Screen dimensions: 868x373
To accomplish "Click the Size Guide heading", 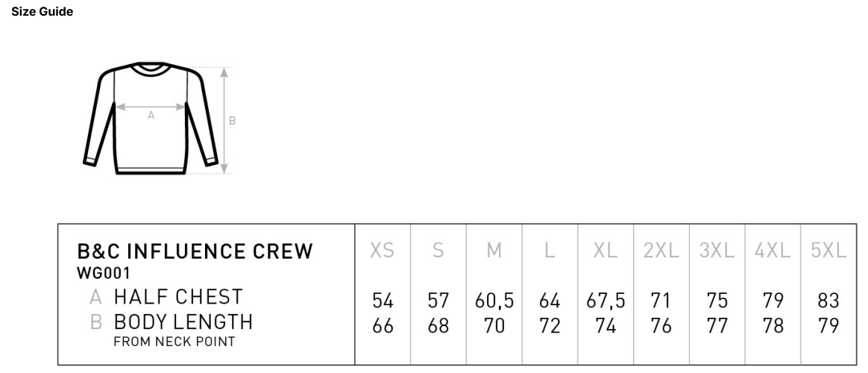I will (x=42, y=12).
